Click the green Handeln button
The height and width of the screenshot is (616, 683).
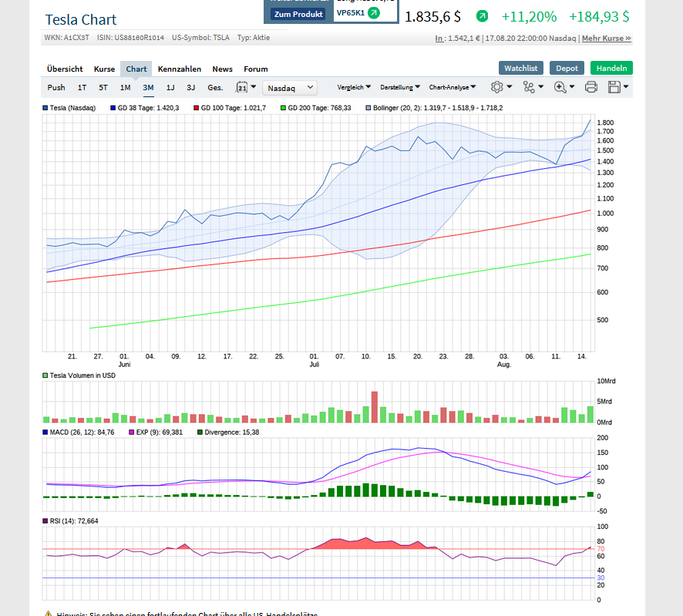point(611,68)
